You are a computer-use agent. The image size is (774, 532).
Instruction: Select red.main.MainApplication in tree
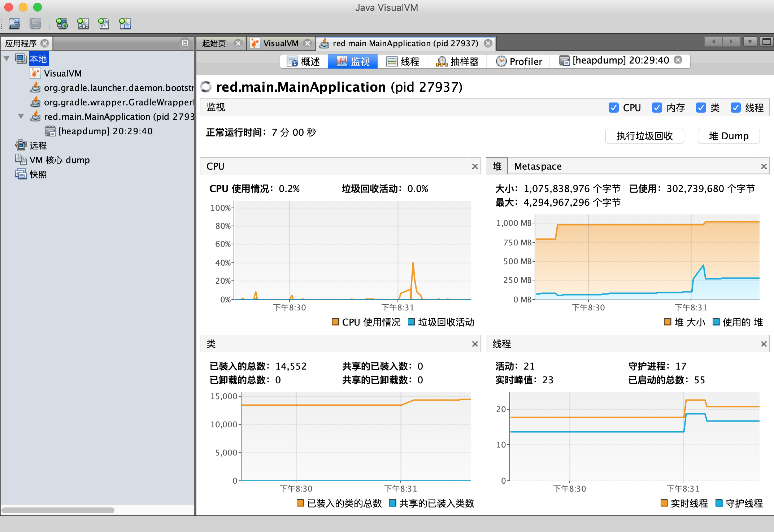119,117
